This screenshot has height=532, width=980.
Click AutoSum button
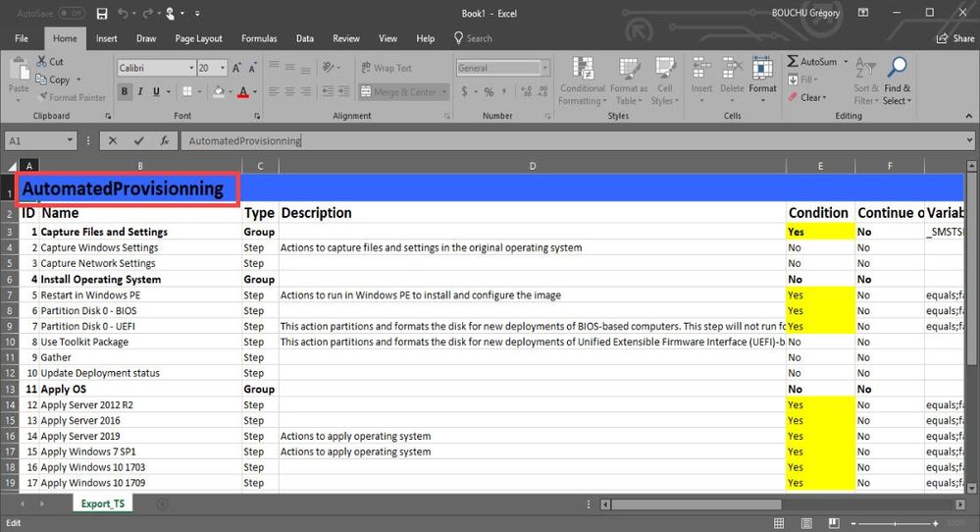[x=812, y=61]
